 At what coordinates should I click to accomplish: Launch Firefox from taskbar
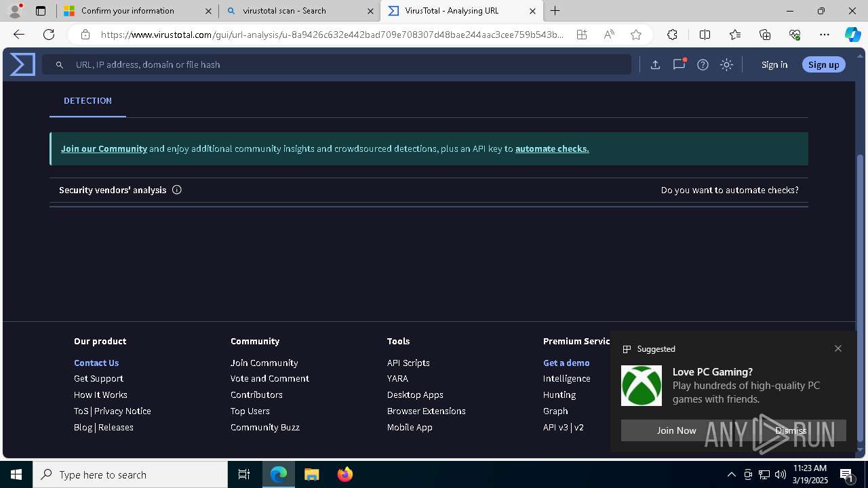point(345,474)
